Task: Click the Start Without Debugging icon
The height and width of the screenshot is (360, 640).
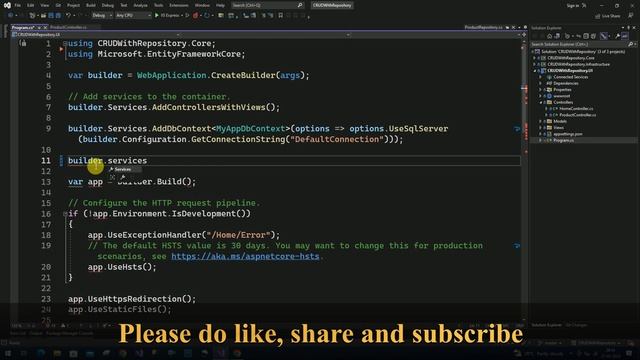Action: point(187,16)
